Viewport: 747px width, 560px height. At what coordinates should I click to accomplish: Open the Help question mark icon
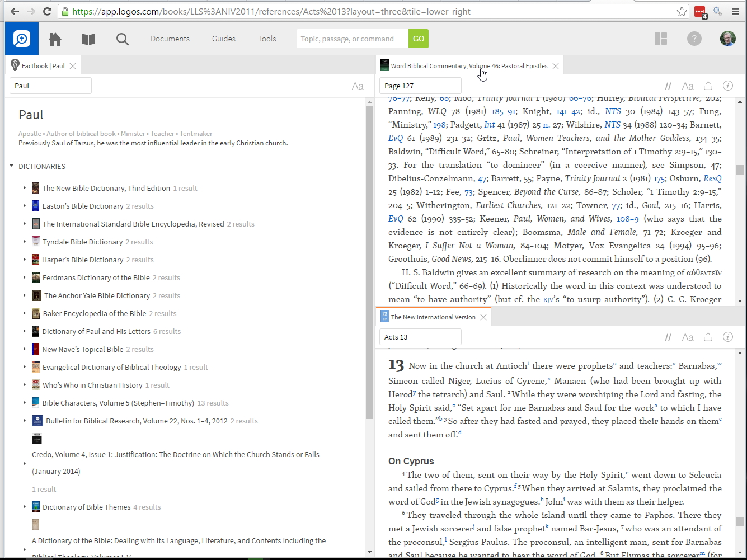coord(694,39)
